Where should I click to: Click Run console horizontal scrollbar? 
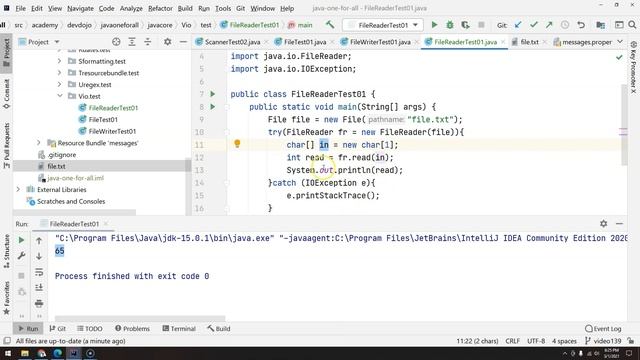(140, 318)
